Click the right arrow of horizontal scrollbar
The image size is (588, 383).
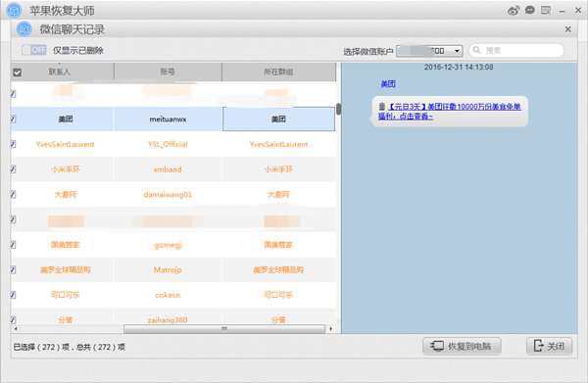point(331,329)
